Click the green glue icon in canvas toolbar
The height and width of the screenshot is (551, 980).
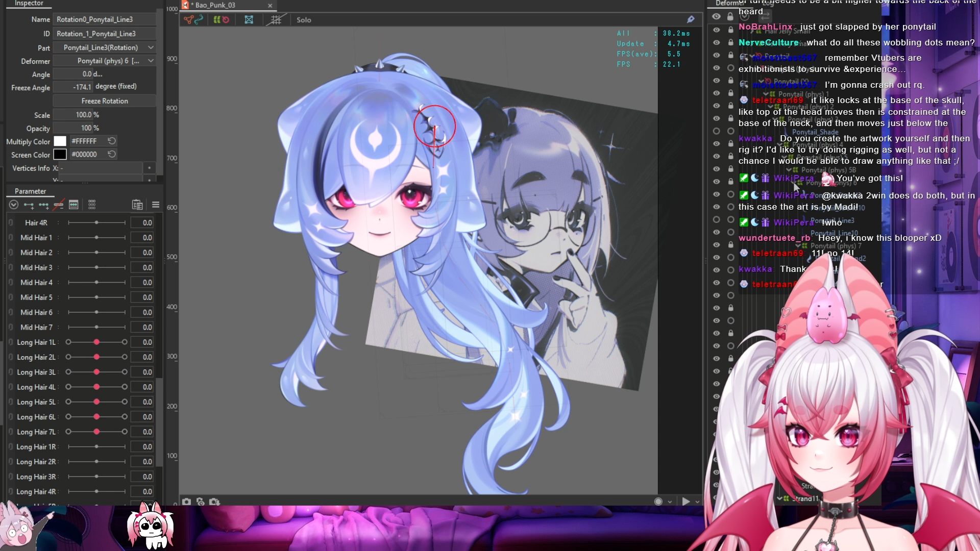tap(217, 20)
